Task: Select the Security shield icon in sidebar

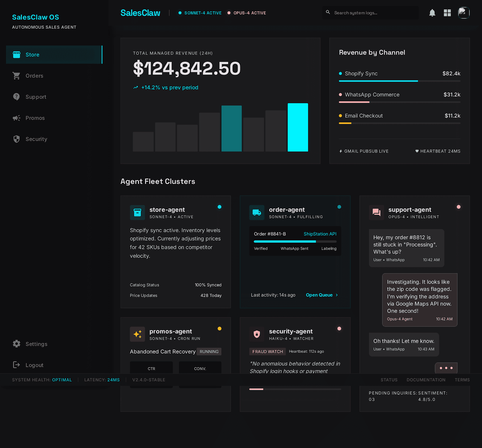Action: (17, 139)
